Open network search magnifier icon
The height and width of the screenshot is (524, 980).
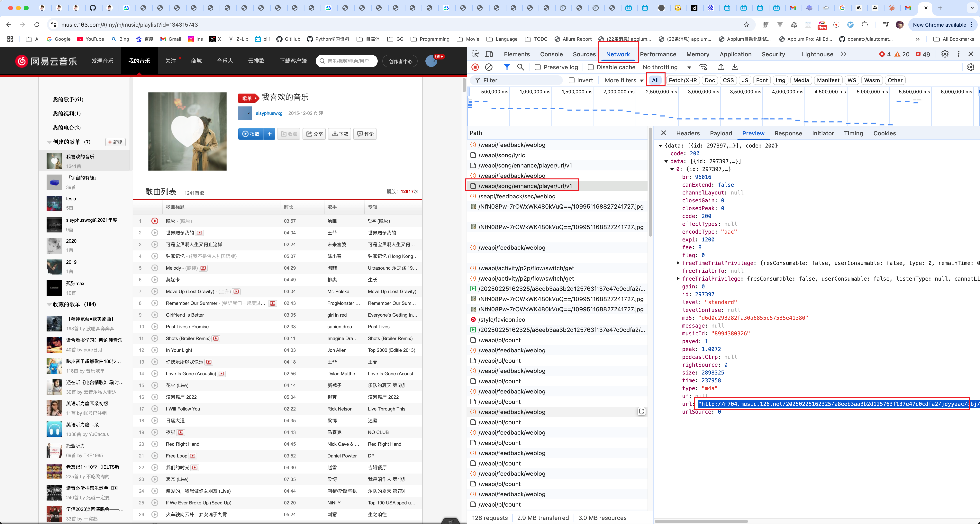coord(521,67)
